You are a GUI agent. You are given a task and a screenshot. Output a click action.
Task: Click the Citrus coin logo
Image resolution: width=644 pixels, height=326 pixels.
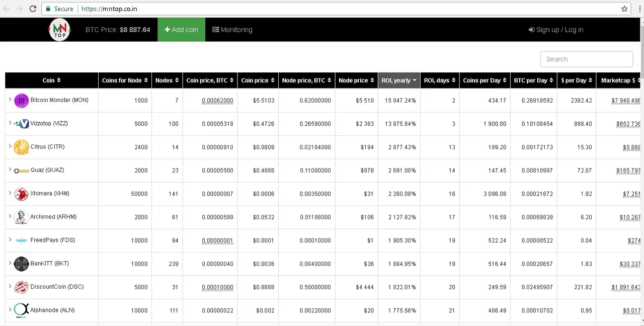(x=21, y=147)
